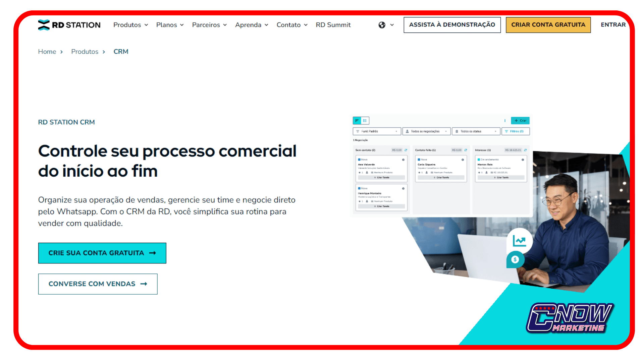644x362 pixels.
Task: Select the Marcos Reis deal name
Action: pos(485,165)
